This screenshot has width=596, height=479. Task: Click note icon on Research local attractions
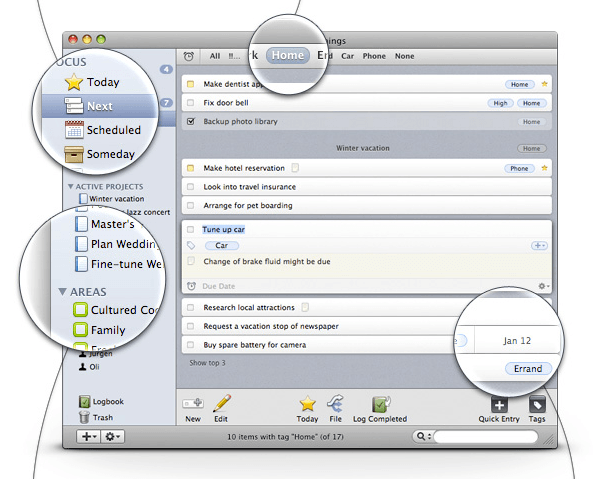[305, 307]
